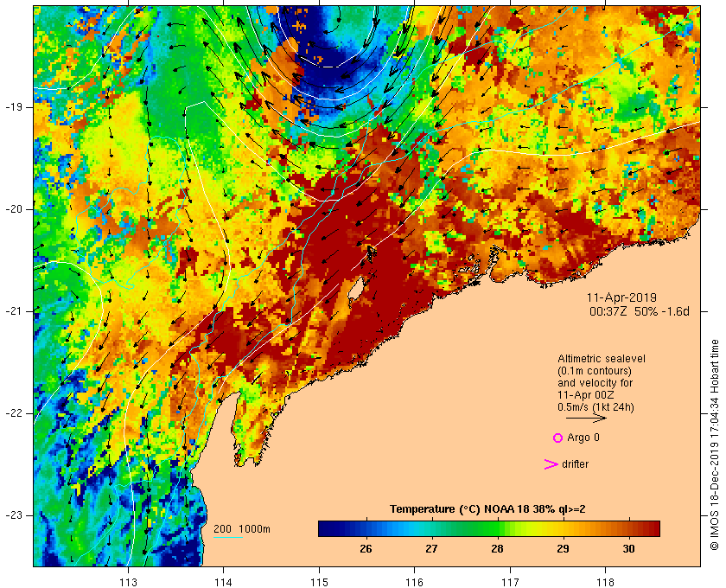Select the date text 11-Apr-2019
Screen dimensions: 726x588
[621, 297]
